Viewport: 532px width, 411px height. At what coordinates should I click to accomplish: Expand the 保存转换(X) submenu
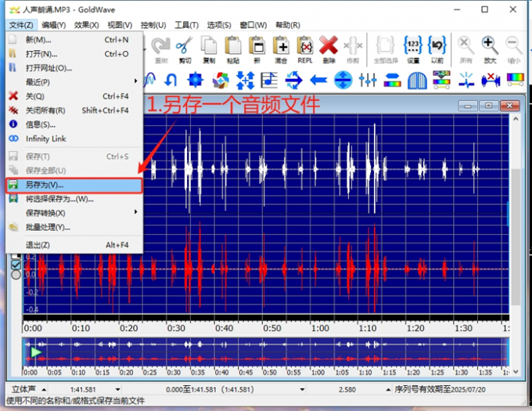pyautogui.click(x=74, y=213)
